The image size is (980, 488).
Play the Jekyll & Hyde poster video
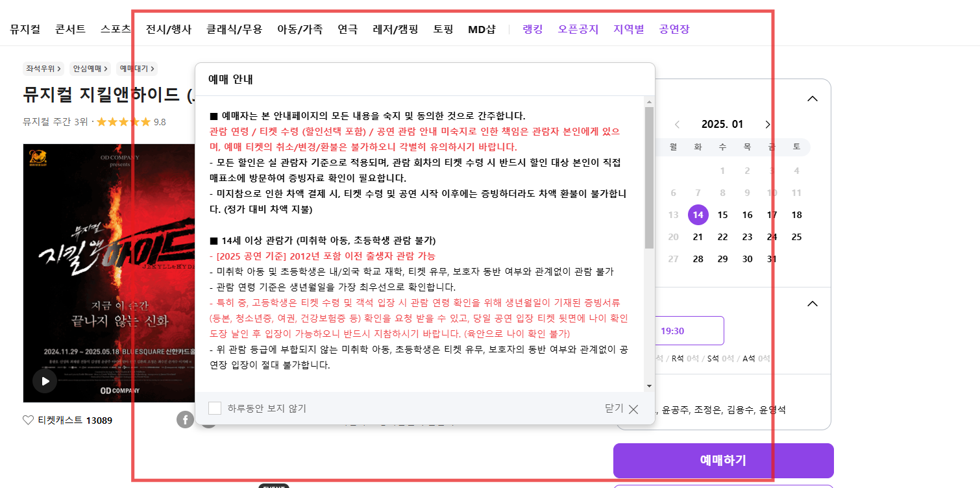[45, 381]
